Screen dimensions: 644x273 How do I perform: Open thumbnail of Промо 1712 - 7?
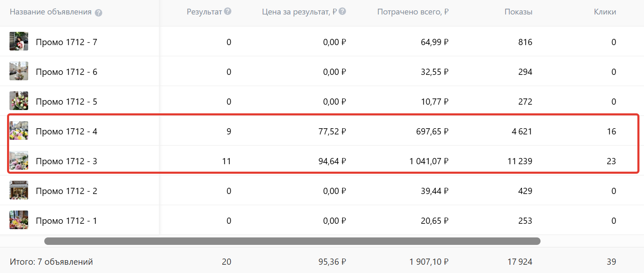point(19,41)
